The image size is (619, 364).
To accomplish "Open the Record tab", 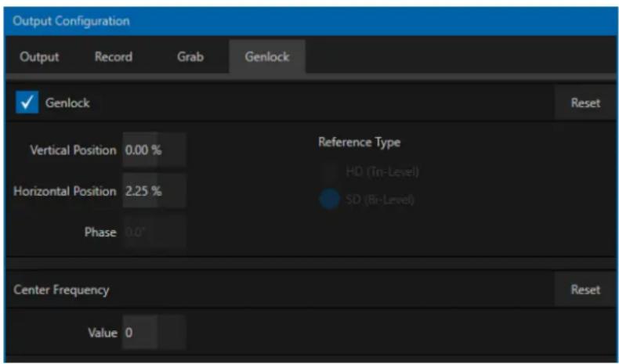I will pyautogui.click(x=114, y=57).
